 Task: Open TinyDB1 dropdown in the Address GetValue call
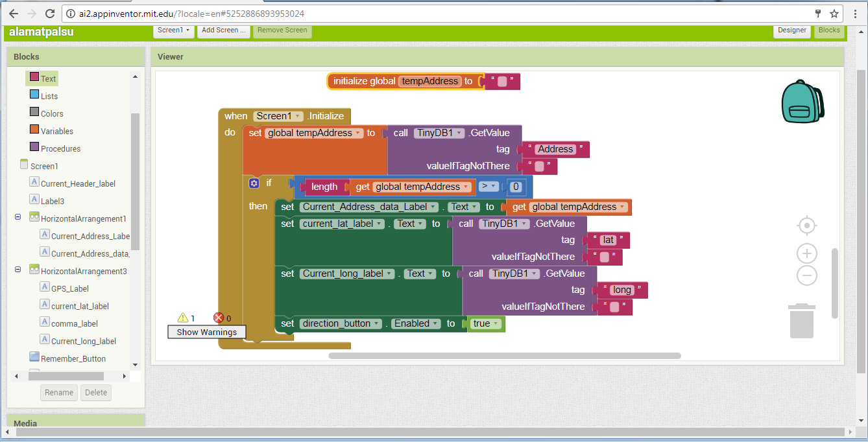pyautogui.click(x=440, y=133)
